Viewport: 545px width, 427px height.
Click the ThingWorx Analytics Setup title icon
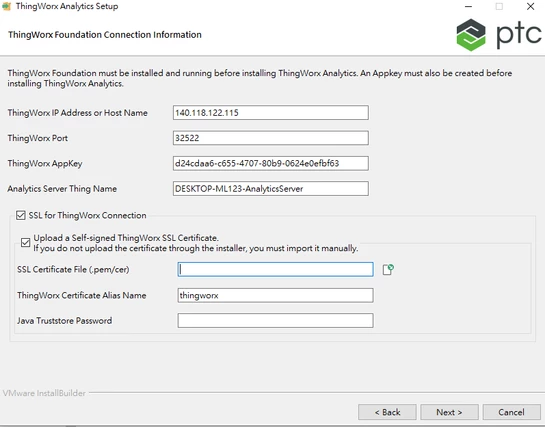pos(7,6)
